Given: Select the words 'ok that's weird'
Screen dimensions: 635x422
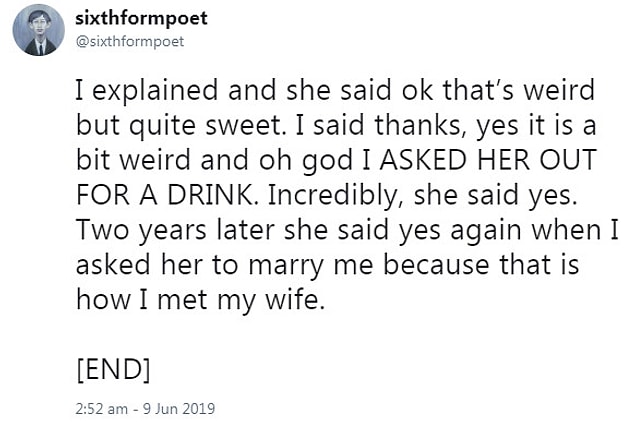Looking at the screenshot, I should coord(498,90).
